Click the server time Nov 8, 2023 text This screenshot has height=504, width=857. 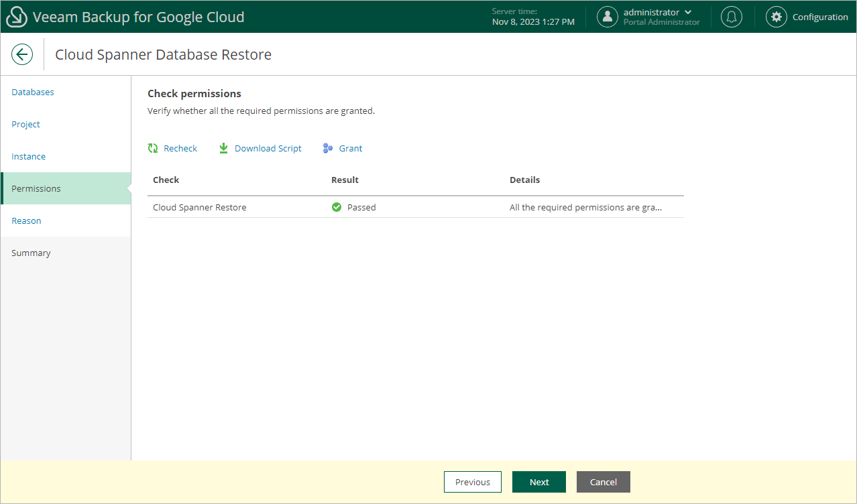(x=533, y=21)
